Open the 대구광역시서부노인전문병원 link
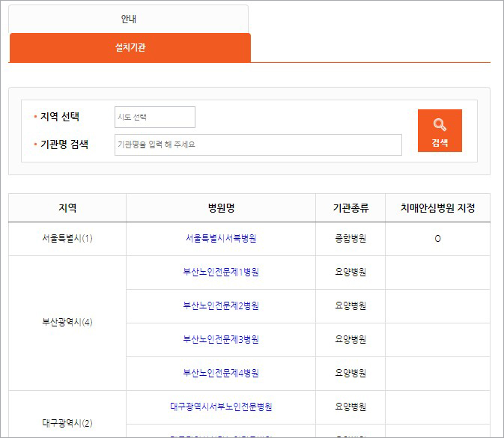This screenshot has width=504, height=438. 221,407
